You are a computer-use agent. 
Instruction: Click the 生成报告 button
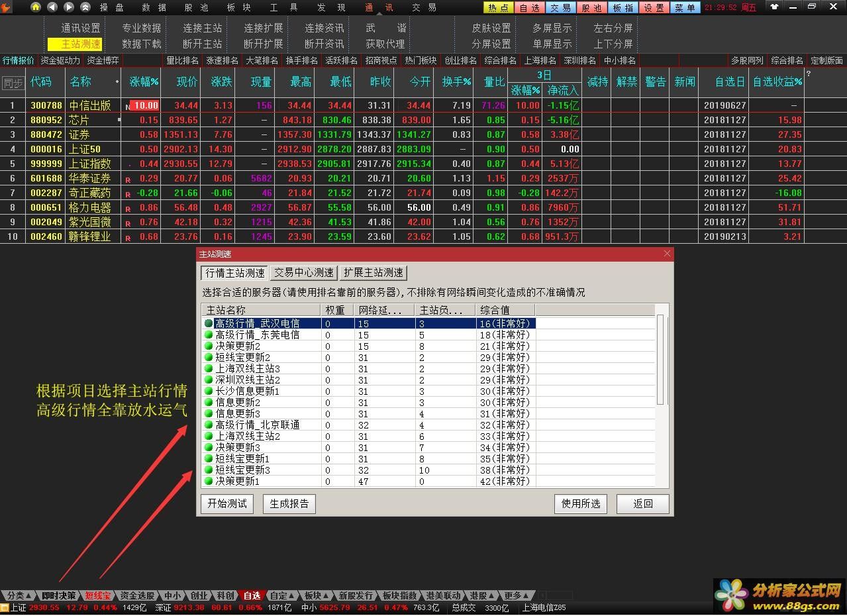289,504
